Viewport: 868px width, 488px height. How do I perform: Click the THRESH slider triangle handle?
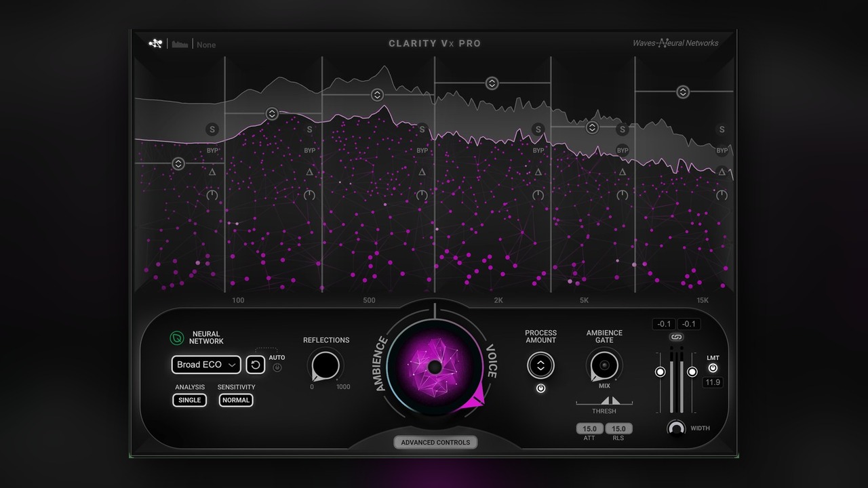coord(610,401)
